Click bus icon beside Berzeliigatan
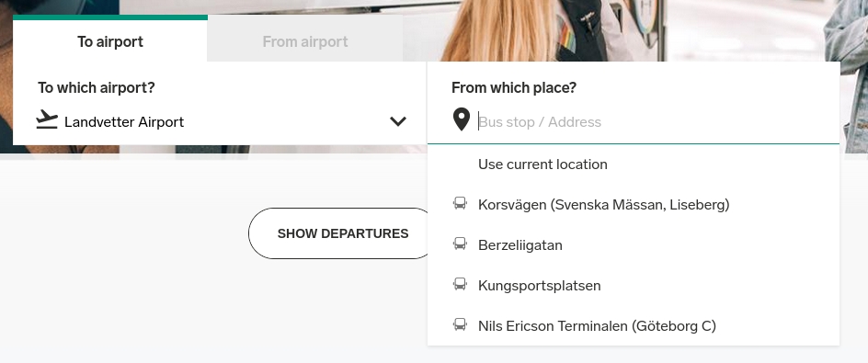868x363 pixels. click(460, 244)
